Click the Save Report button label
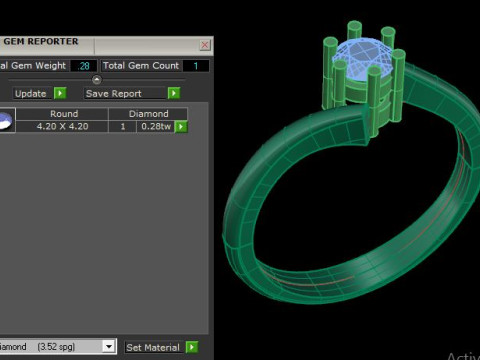 pos(114,93)
